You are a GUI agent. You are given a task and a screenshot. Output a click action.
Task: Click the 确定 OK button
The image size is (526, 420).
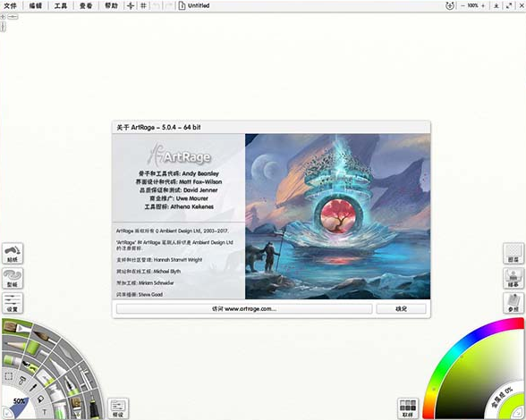point(401,308)
